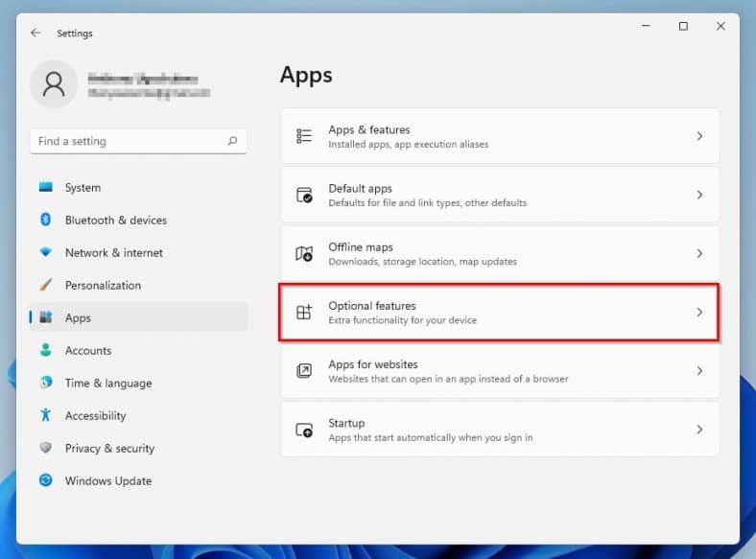Viewport: 756px width, 559px height.
Task: Open Offline maps with its chevron arrow
Action: (x=699, y=254)
